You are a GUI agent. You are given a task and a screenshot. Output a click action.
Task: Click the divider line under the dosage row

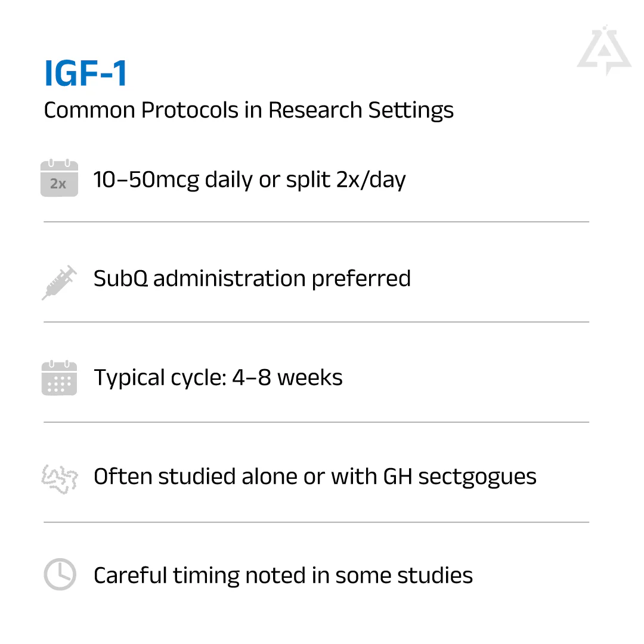(316, 222)
